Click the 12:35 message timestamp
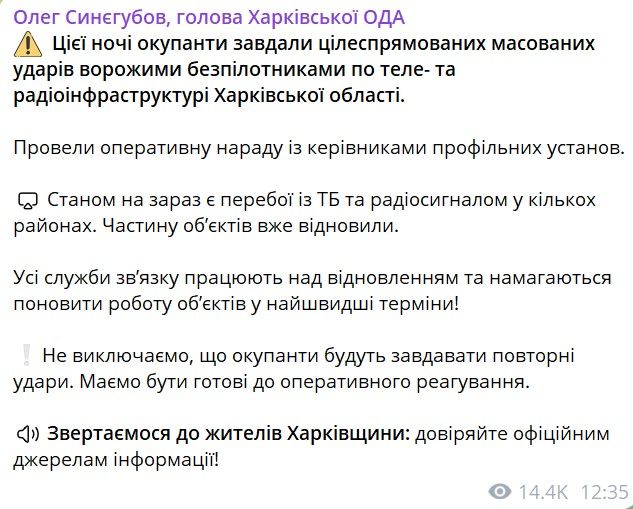Viewport: 633px width, 509px height. (603, 491)
